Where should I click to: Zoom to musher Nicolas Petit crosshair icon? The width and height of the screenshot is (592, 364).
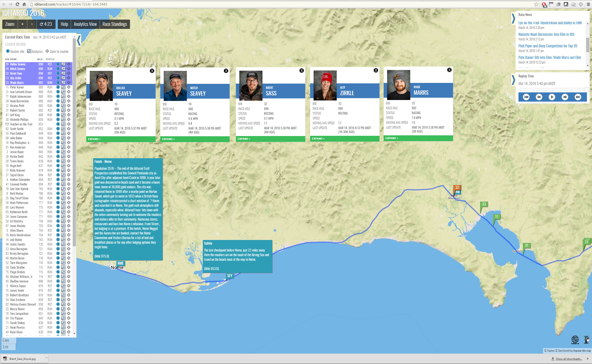[69, 106]
